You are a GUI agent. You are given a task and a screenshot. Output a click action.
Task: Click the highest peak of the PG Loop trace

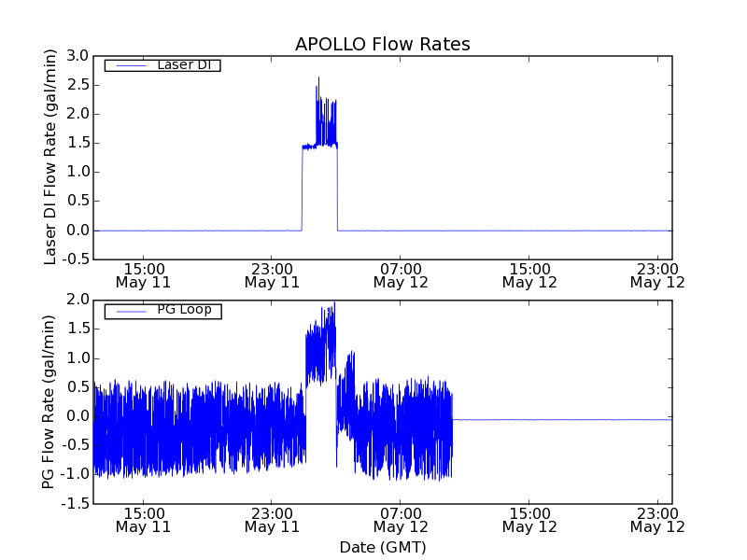335,303
